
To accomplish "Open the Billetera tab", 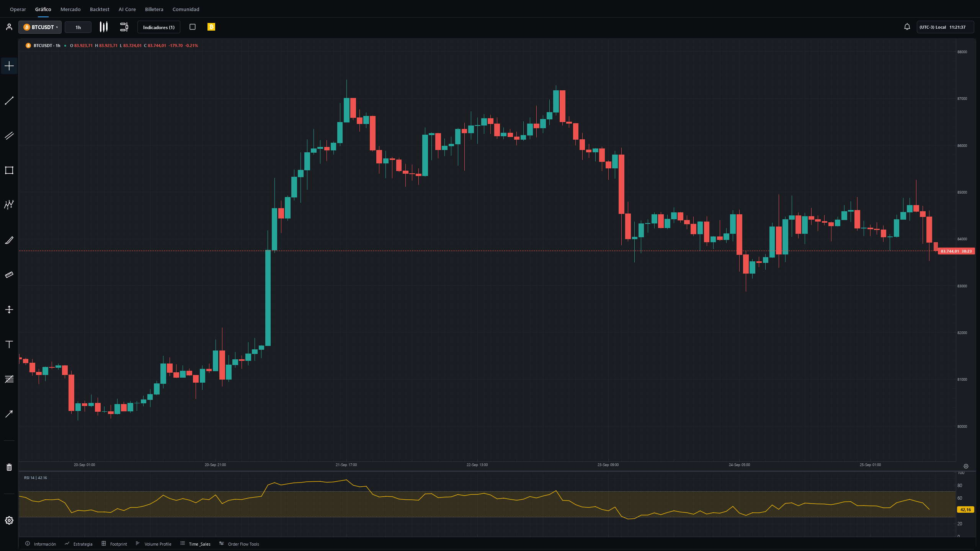I will coord(154,9).
